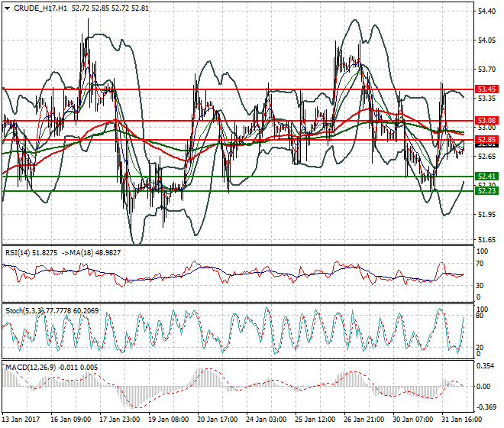Click the red 53.08 price label

click(486, 121)
